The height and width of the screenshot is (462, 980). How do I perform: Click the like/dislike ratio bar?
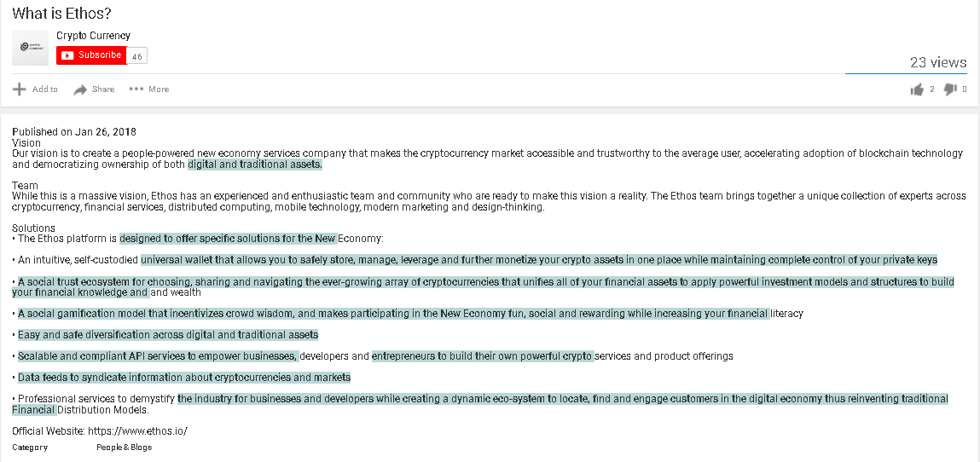[x=907, y=73]
